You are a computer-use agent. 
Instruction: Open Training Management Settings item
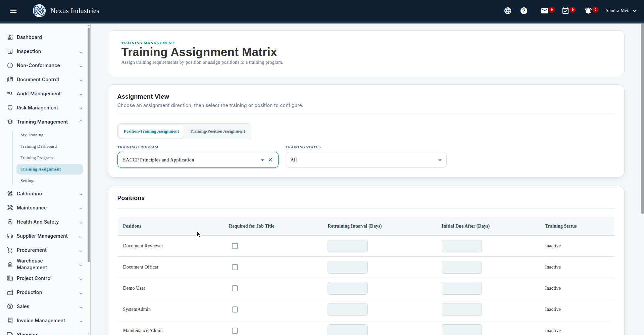28,181
